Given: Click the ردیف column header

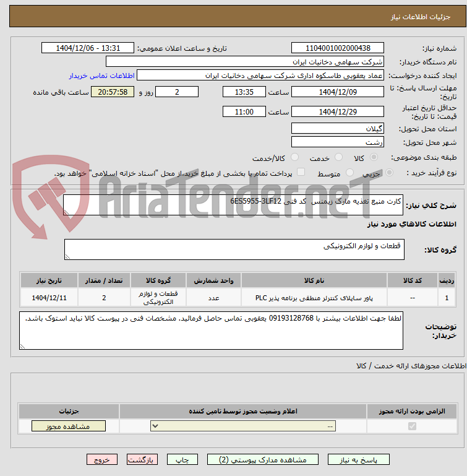Looking at the screenshot, I should click(x=447, y=280).
